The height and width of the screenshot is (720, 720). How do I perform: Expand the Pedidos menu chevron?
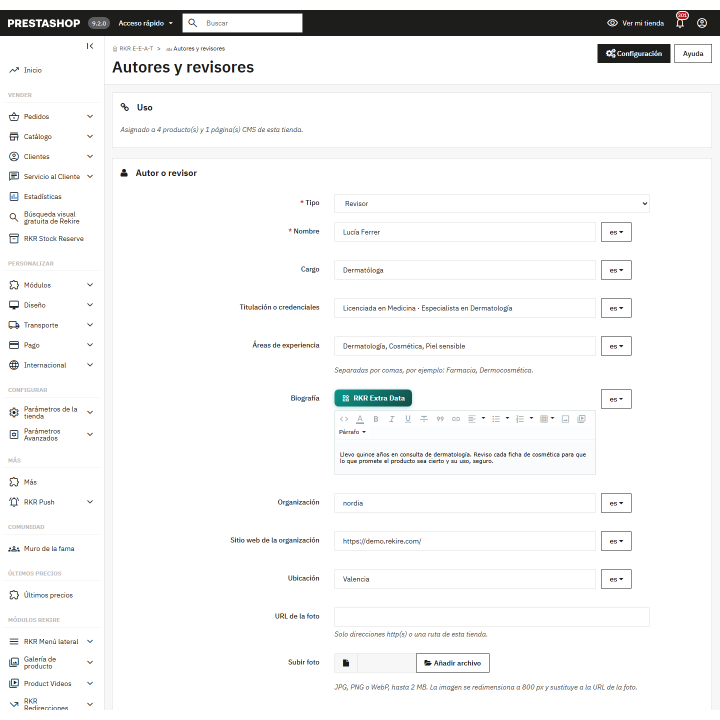[x=90, y=117]
